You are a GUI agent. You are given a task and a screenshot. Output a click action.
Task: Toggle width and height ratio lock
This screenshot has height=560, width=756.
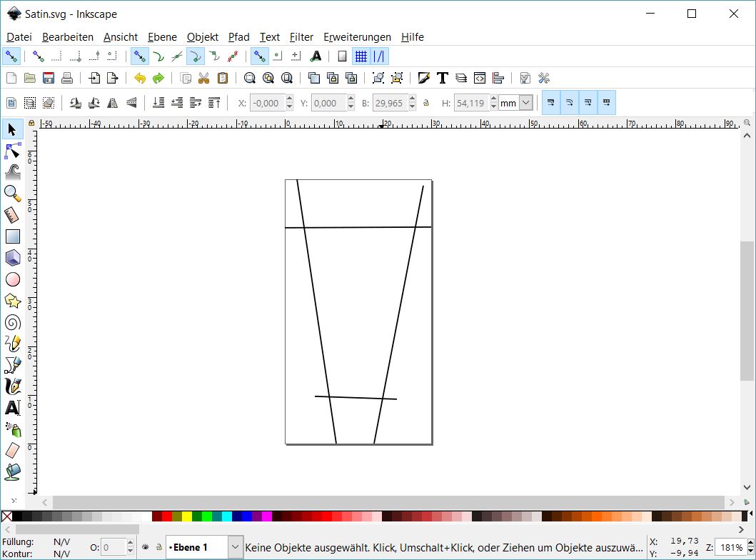[x=426, y=104]
